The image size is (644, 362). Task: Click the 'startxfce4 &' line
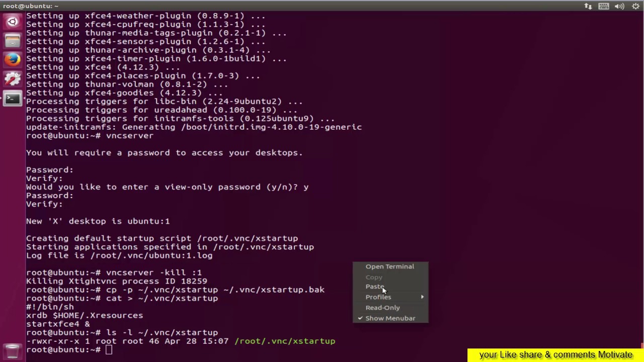58,324
